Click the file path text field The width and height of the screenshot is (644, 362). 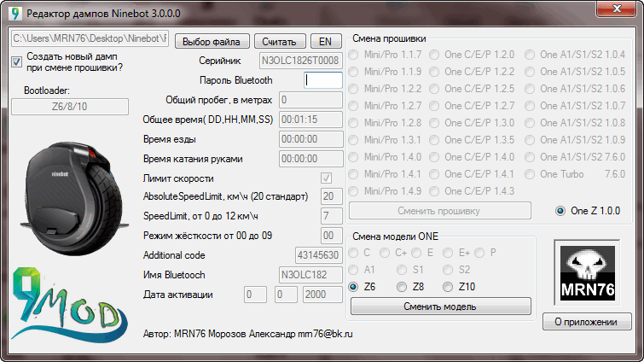point(90,40)
